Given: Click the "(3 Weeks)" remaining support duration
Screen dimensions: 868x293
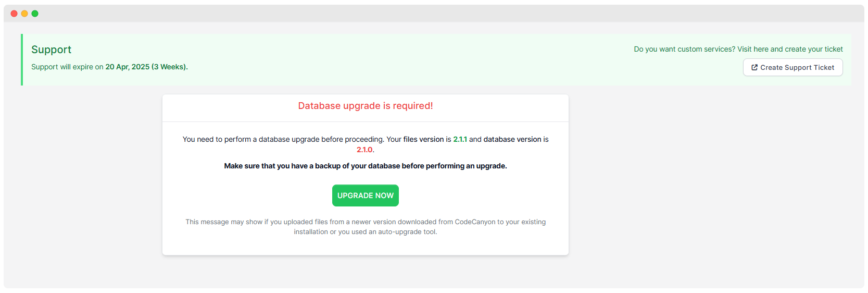Looking at the screenshot, I should click(169, 67).
